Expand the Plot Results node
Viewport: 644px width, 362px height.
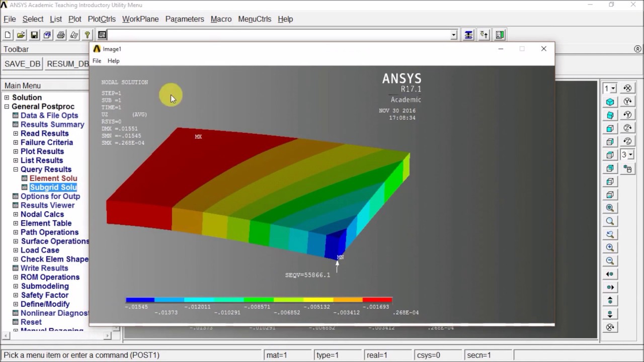[x=16, y=151]
